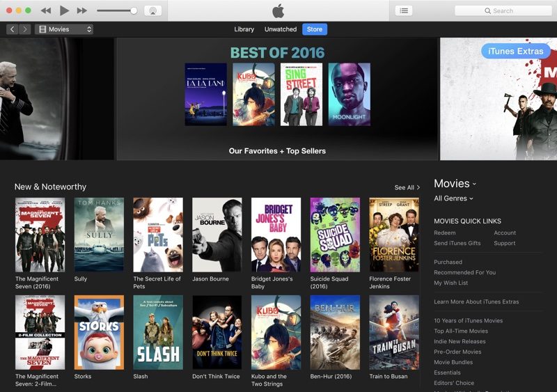Expand the All Genres dropdown
557x392 pixels.
coord(453,198)
